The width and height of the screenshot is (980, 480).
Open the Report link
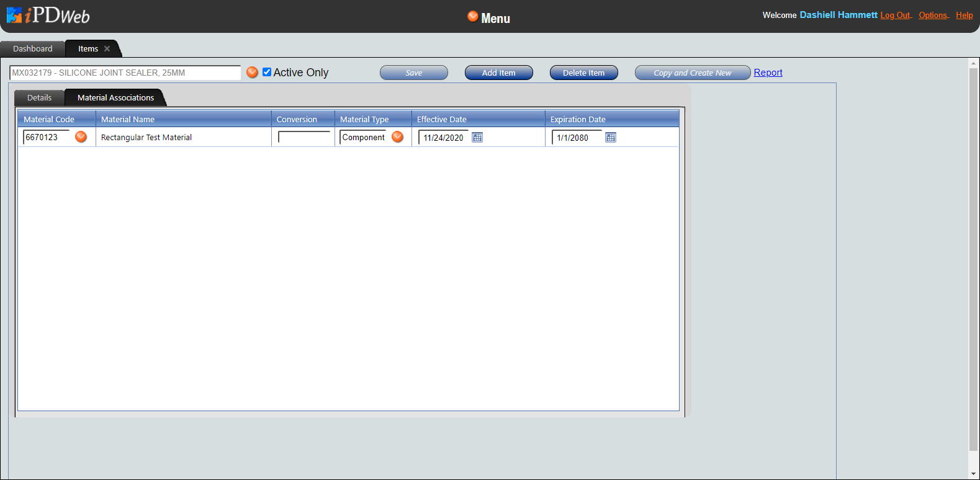[x=768, y=73]
